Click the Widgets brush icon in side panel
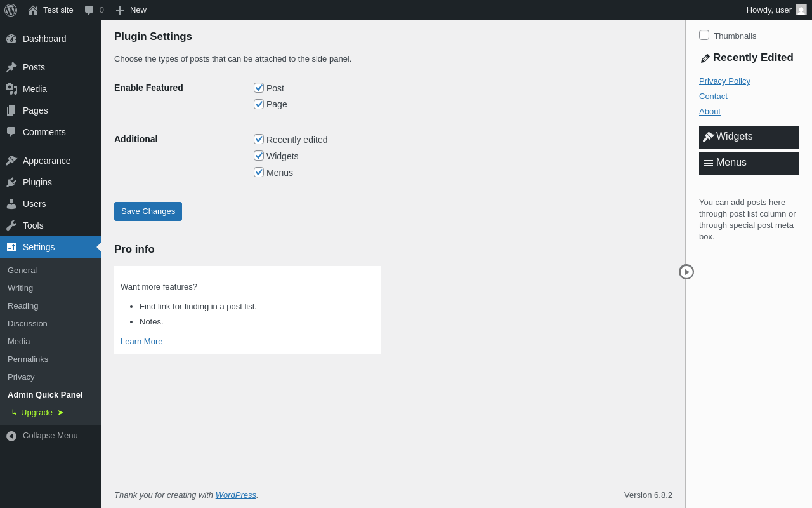812x508 pixels. (709, 137)
